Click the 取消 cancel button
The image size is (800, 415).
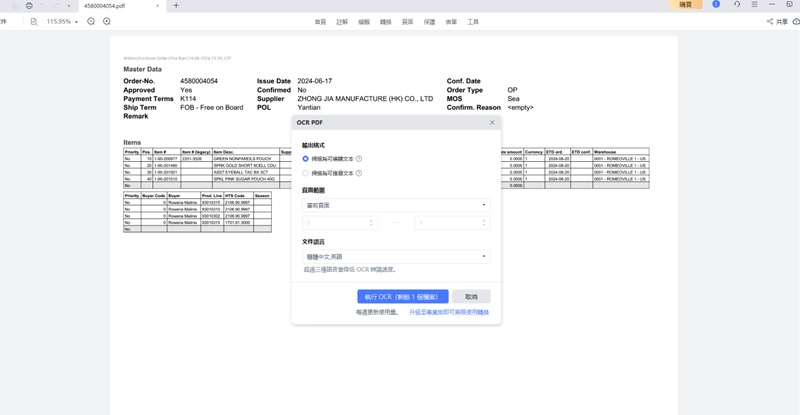coord(471,297)
